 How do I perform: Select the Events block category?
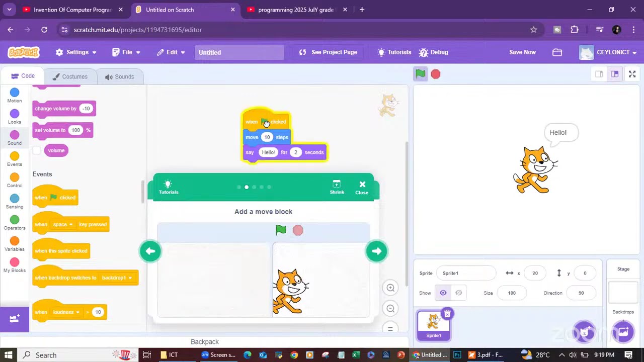(15, 159)
